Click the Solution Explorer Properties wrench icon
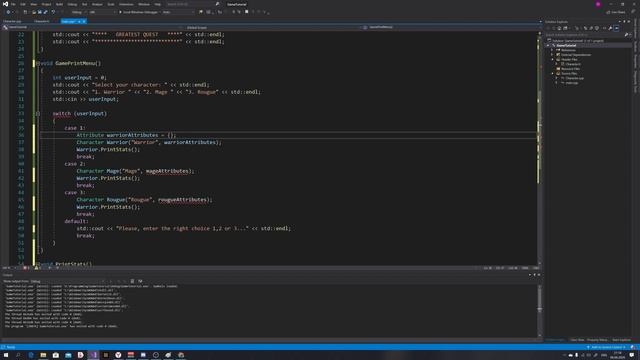640x360 pixels. [x=610, y=28]
